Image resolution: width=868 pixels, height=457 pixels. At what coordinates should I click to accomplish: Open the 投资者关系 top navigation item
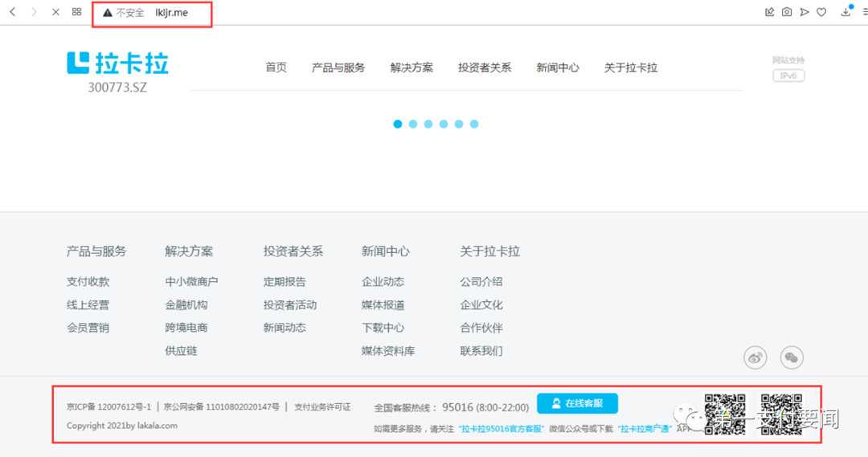pyautogui.click(x=485, y=67)
